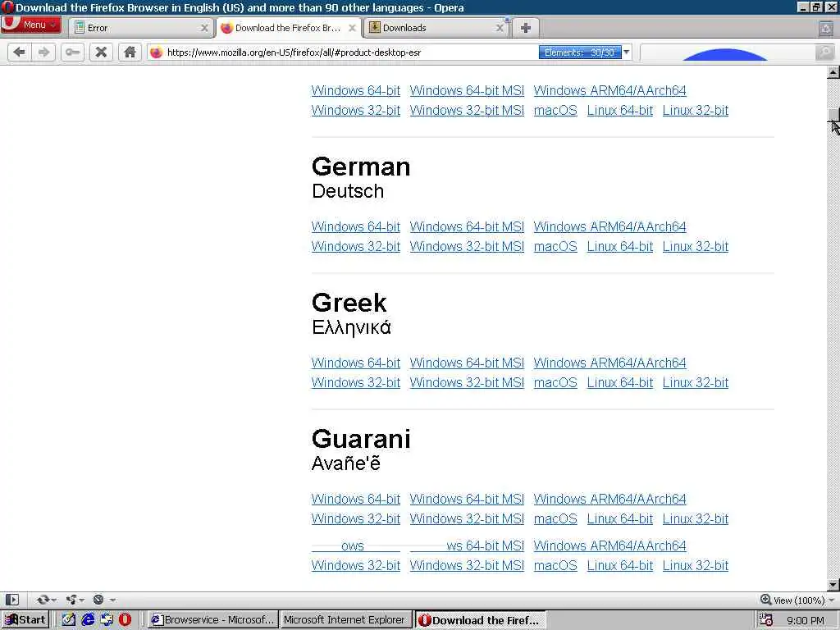Screen dimensions: 840x630
Task: Download German Windows 32-bit
Action: 356,246
